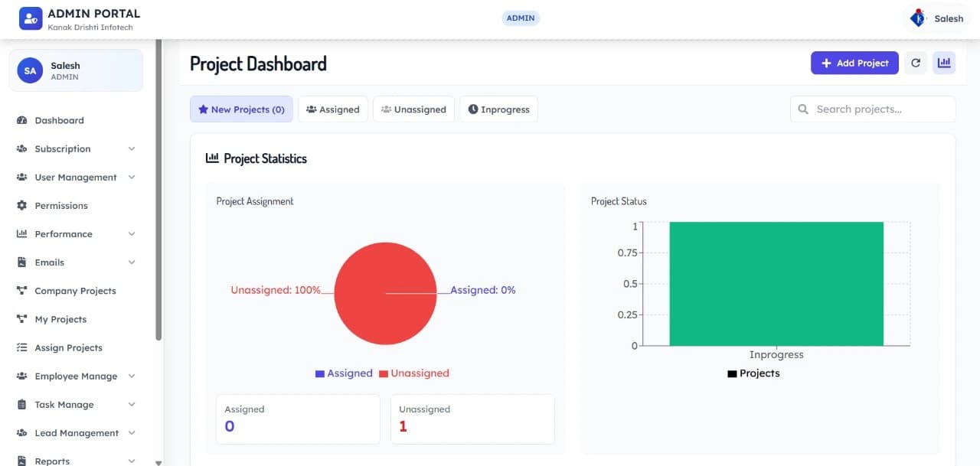This screenshot has height=466, width=980.
Task: Switch to the Unassigned filter tab
Action: tap(413, 109)
